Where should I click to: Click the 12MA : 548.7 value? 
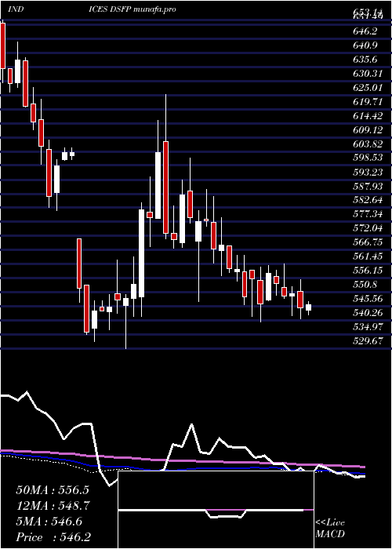coord(53,506)
